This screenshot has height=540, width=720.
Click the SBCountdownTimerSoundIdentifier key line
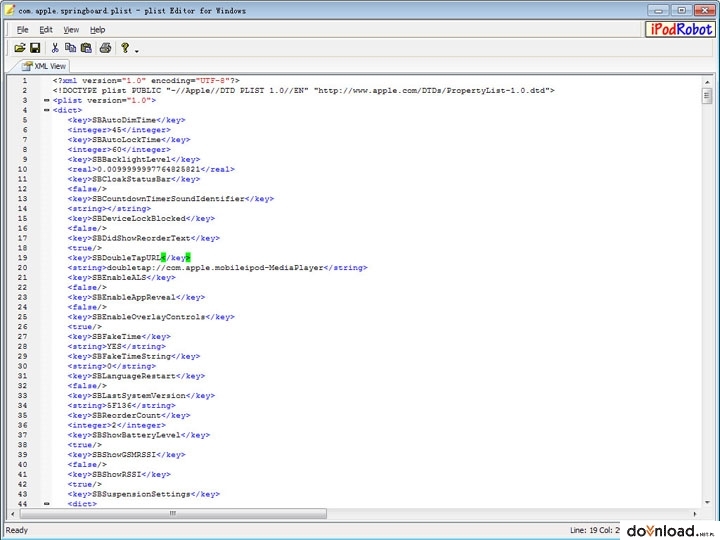(171, 199)
